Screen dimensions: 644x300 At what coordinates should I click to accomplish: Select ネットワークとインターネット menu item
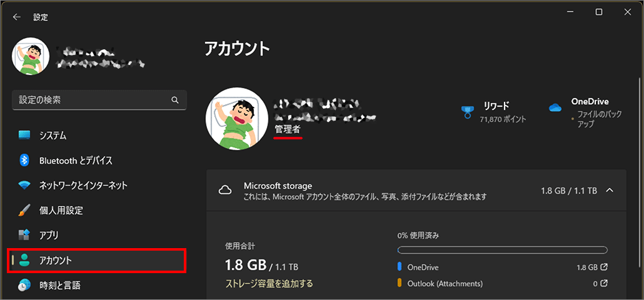click(83, 186)
